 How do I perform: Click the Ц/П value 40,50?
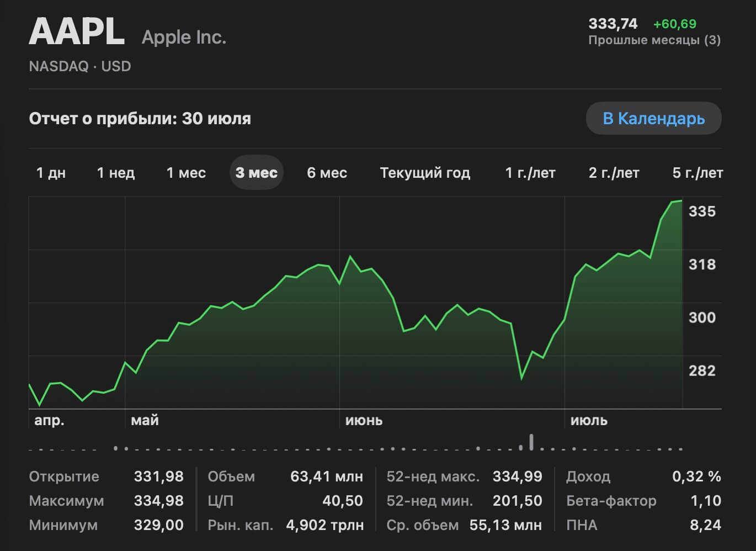click(342, 500)
